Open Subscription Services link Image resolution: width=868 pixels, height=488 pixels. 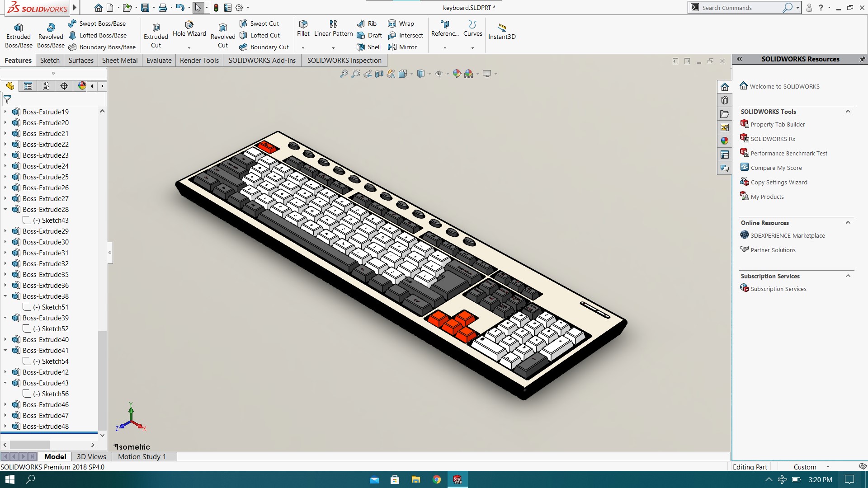778,288
